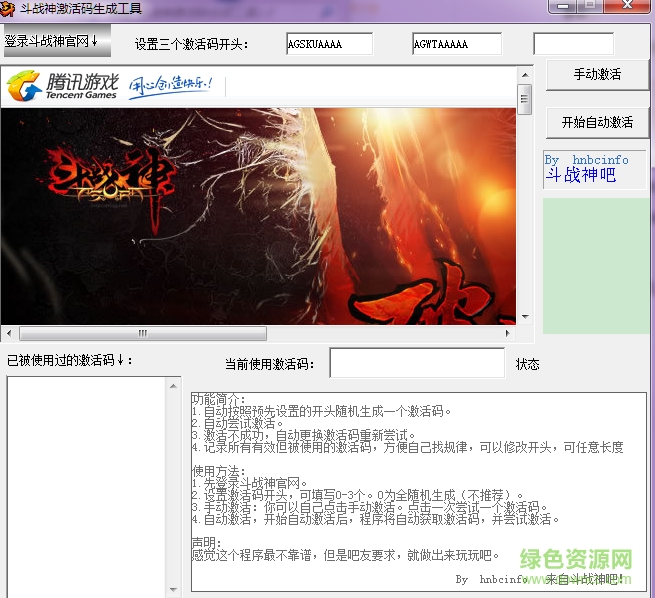Click used-codes list scroll up arrow
Image resolution: width=655 pixels, height=598 pixels.
point(173,386)
